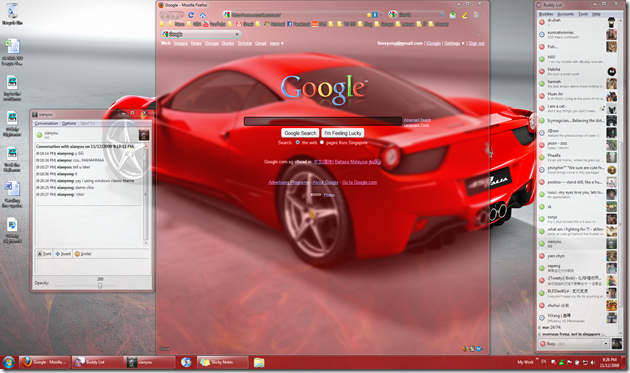Open Conversation menu in xianyou chat window

click(46, 123)
